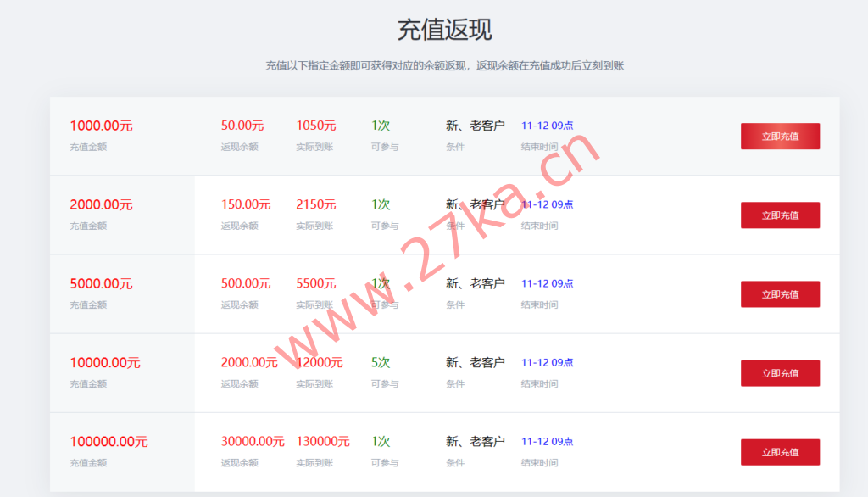This screenshot has height=497, width=868.
Task: Click 11-12 09点 end time in last row
Action: [547, 441]
